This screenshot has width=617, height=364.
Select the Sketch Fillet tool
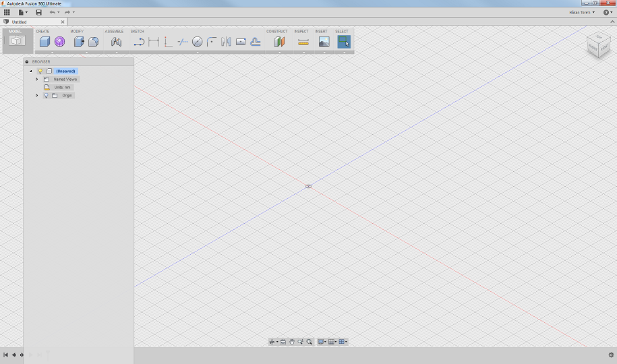coord(212,42)
